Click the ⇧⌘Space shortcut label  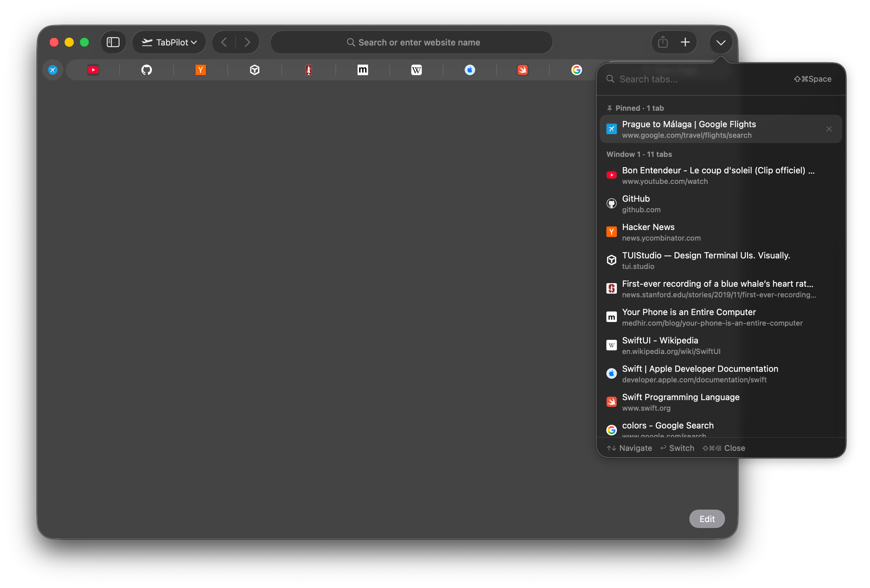tap(812, 79)
